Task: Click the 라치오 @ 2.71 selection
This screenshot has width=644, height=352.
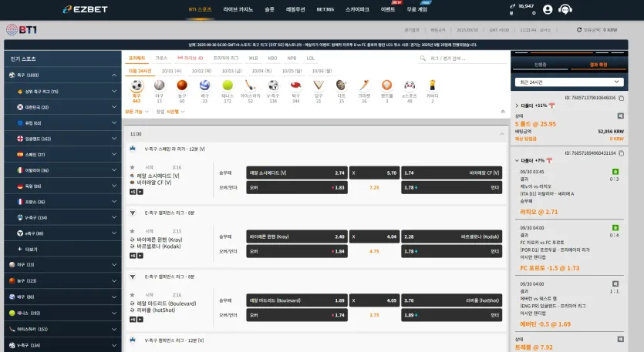Action: (x=539, y=212)
